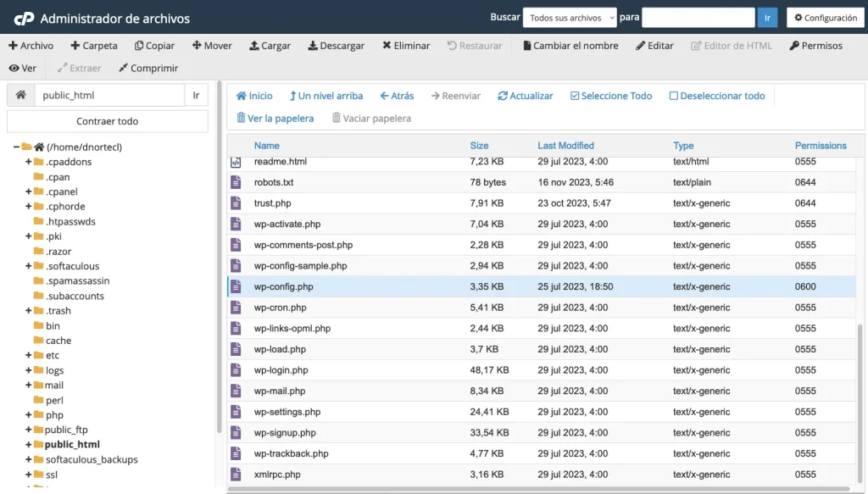This screenshot has width=868, height=494.
Task: Open the Todos sus archivos search dropdown
Action: click(x=570, y=18)
